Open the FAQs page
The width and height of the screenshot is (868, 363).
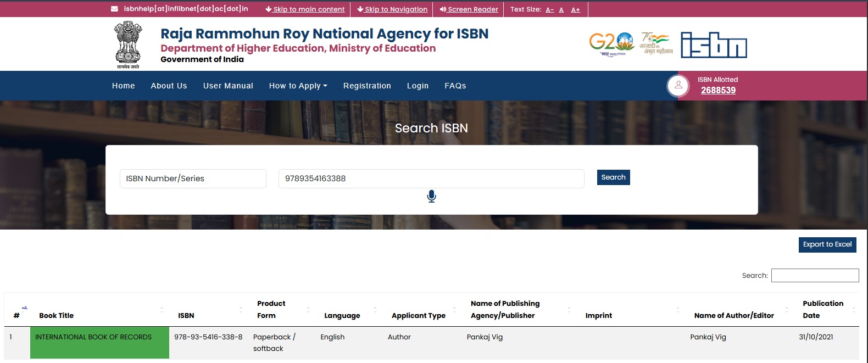coord(455,86)
